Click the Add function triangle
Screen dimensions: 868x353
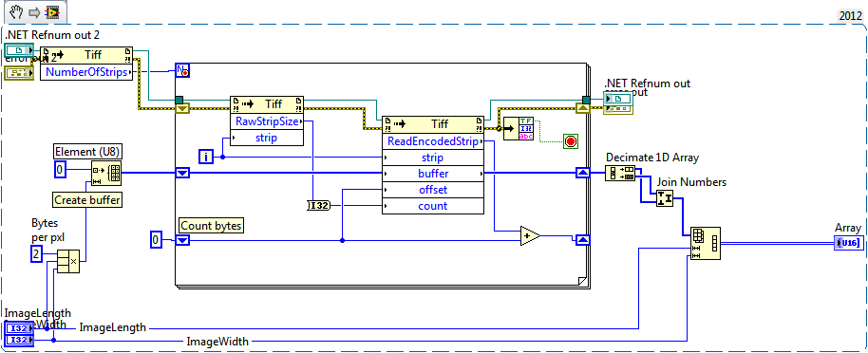point(530,235)
